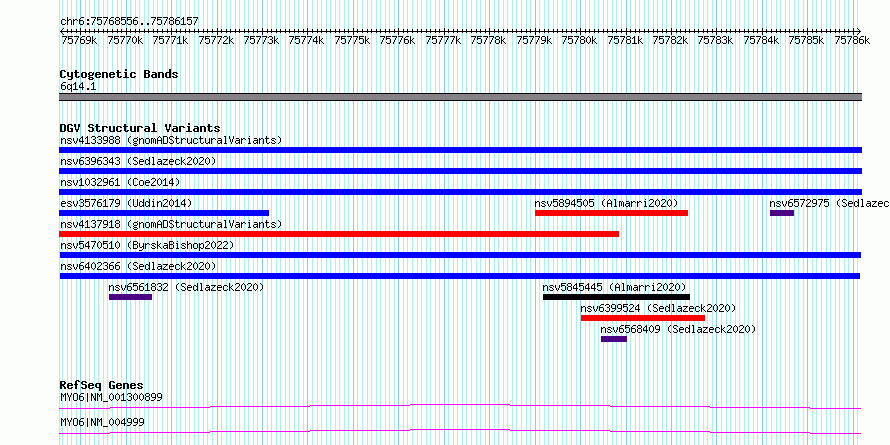Image resolution: width=890 pixels, height=445 pixels.
Task: Open the MYO6|NM_004999 gene label
Action: [x=102, y=422]
